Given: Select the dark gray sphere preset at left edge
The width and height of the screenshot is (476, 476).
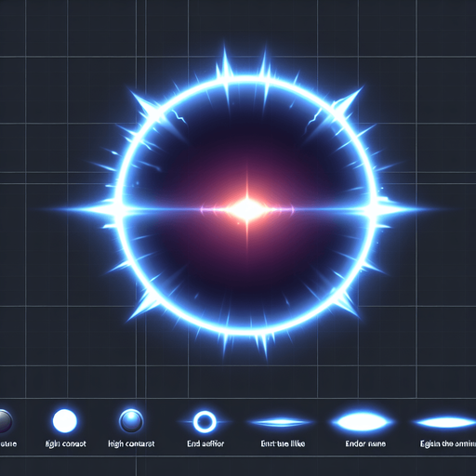Looking at the screenshot, I should click(5, 421).
